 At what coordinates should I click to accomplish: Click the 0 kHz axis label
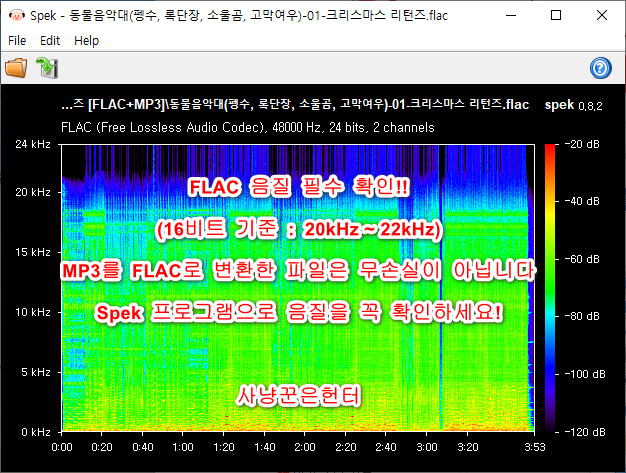pos(36,432)
